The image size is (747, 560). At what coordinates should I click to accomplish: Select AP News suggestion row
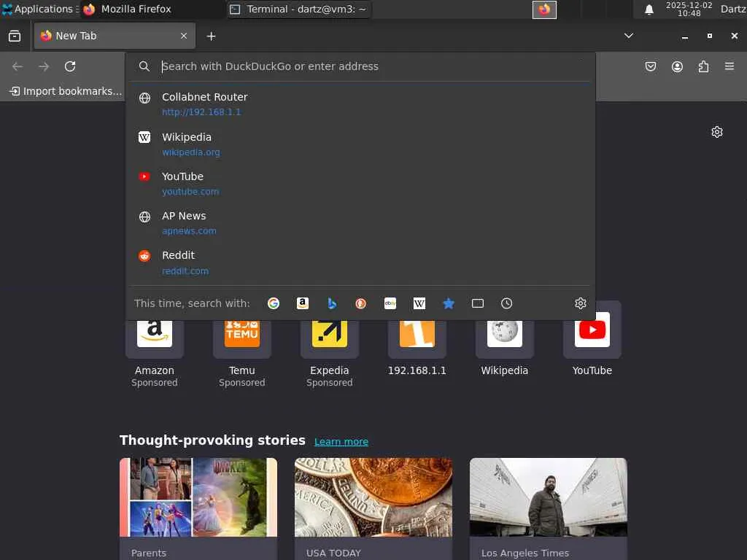[x=360, y=223]
